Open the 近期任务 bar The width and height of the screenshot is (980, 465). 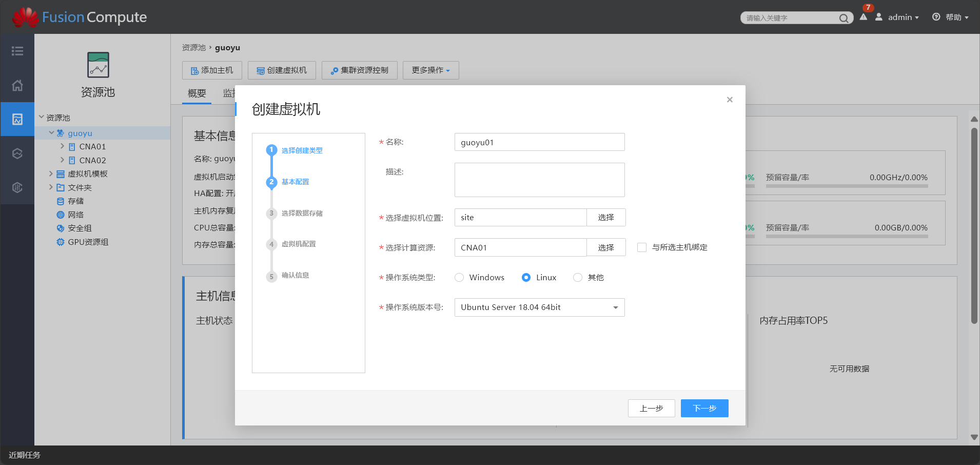(x=25, y=455)
